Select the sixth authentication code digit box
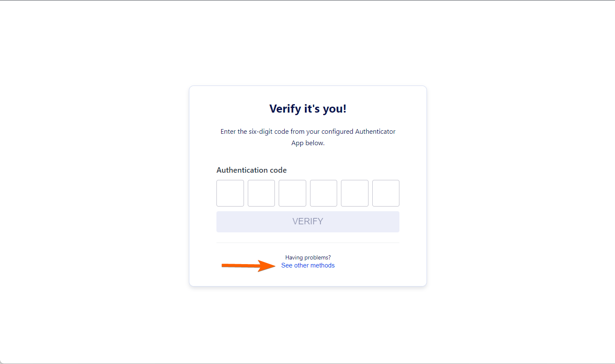 386,193
